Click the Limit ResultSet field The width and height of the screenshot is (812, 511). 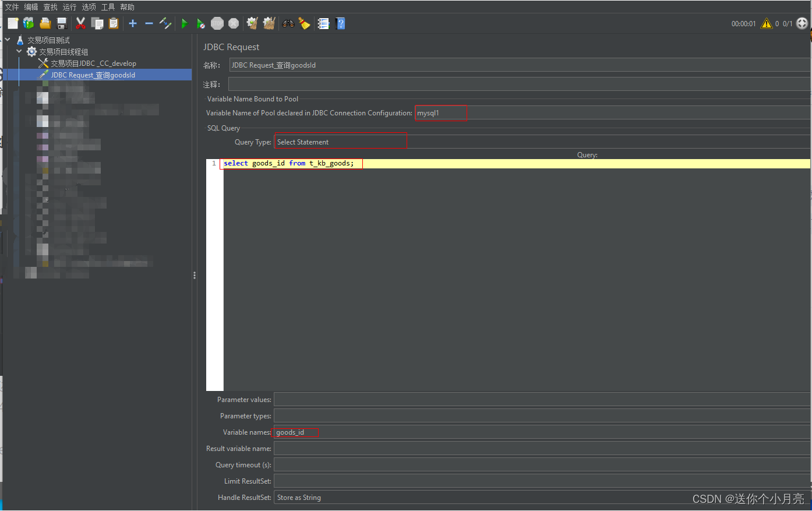[542, 481]
